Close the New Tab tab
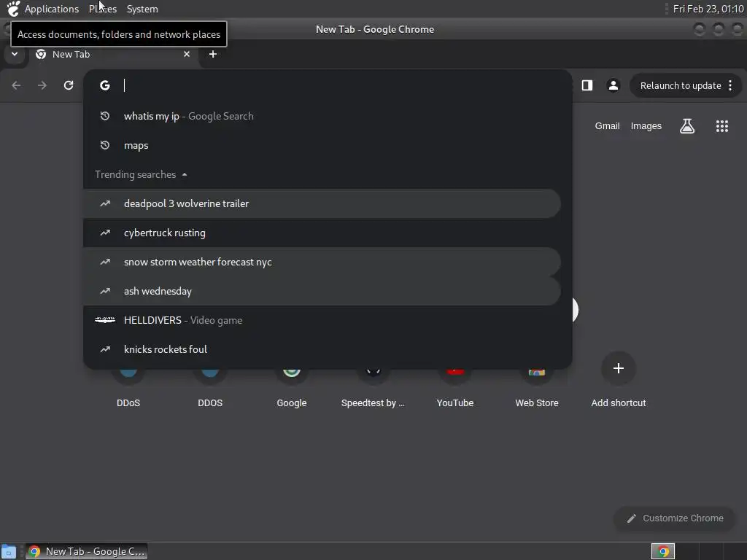 [x=187, y=54]
